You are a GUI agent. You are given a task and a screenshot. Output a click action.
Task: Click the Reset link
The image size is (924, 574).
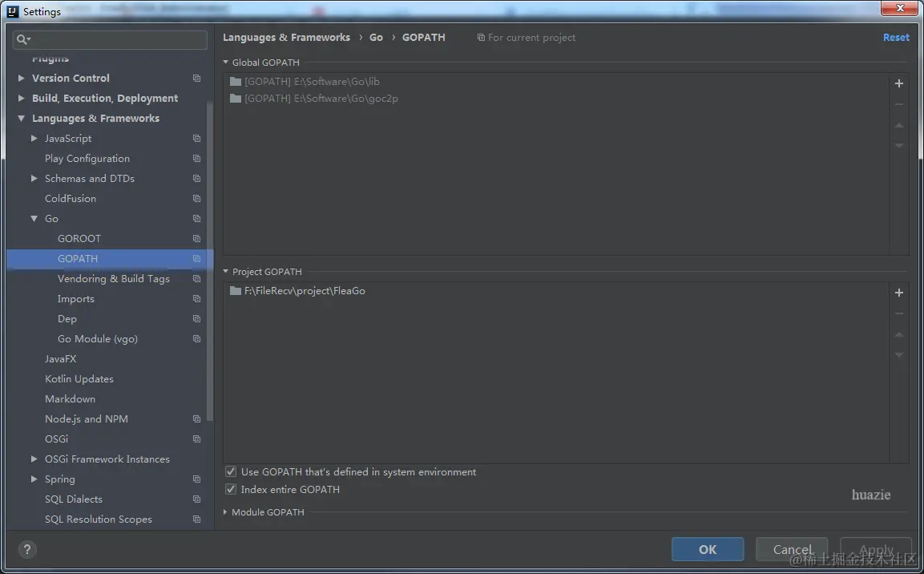click(x=896, y=37)
